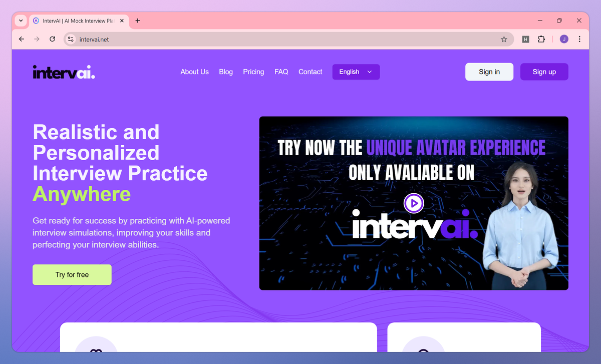
Task: Open the Chrome three-dot menu
Action: 579,39
